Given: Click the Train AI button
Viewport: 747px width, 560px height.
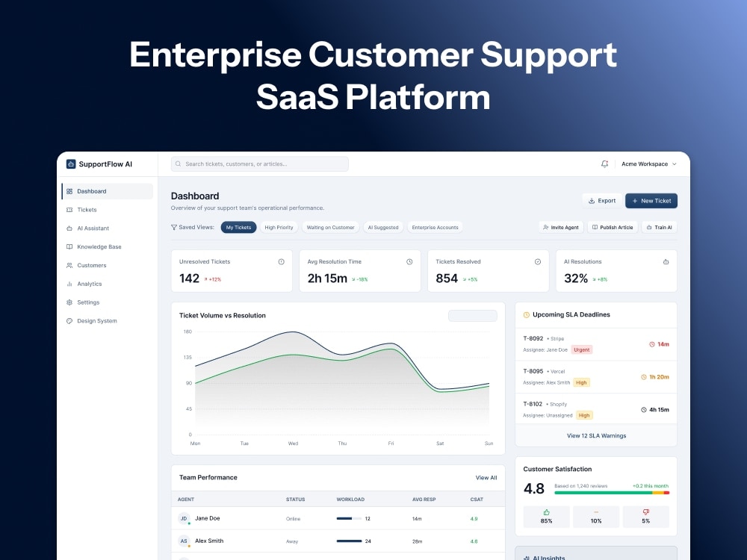Looking at the screenshot, I should point(660,228).
